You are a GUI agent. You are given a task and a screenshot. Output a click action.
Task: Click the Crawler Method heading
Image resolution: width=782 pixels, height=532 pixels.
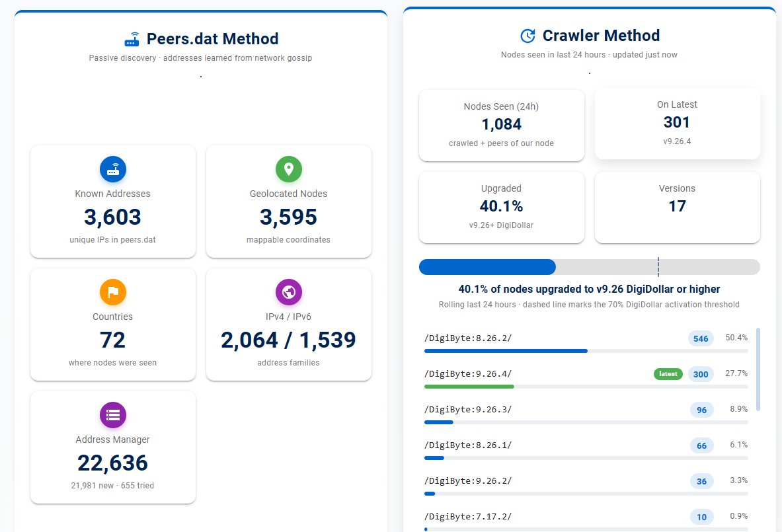(601, 36)
